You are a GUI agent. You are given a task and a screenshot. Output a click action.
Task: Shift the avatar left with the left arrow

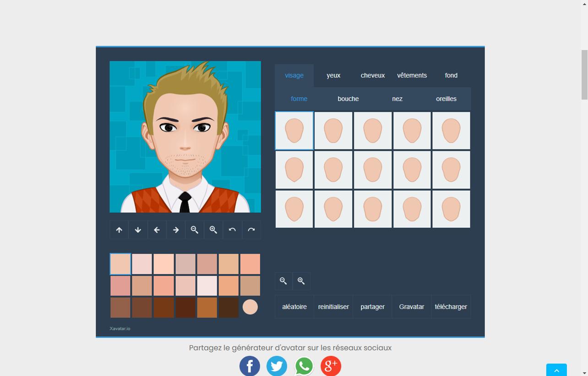pos(157,229)
